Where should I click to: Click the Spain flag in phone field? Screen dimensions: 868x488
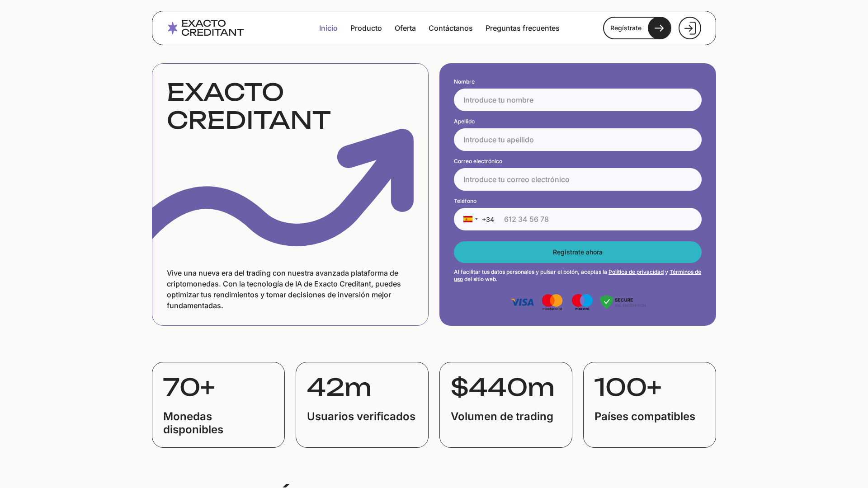pyautogui.click(x=468, y=219)
